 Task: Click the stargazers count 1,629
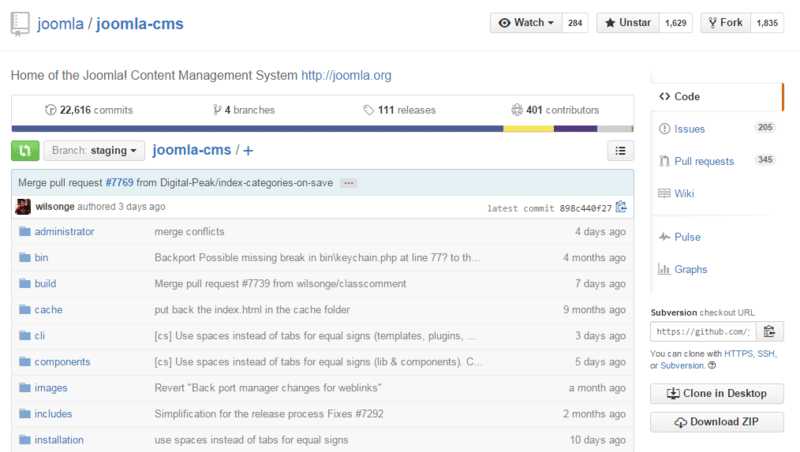[x=676, y=23]
